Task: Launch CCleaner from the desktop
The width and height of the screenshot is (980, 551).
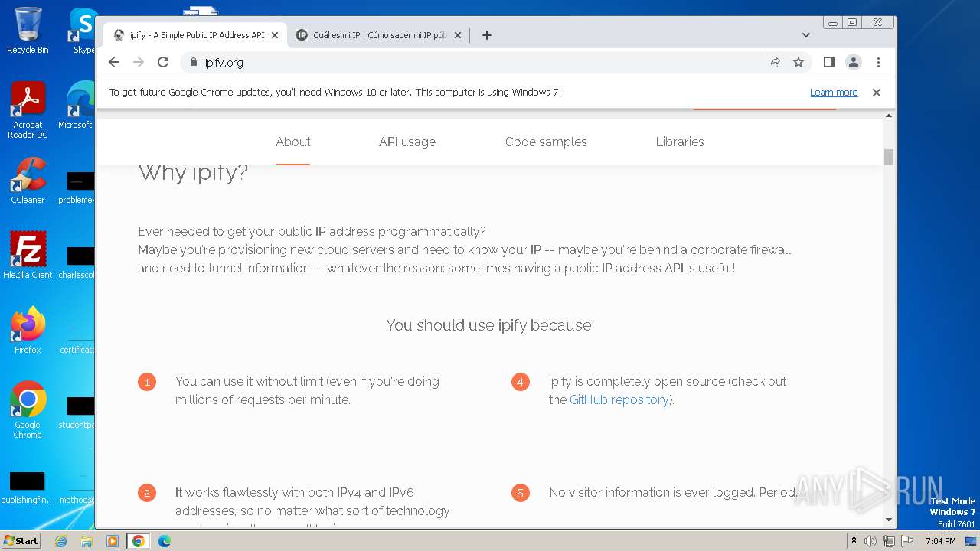Action: pos(28,181)
